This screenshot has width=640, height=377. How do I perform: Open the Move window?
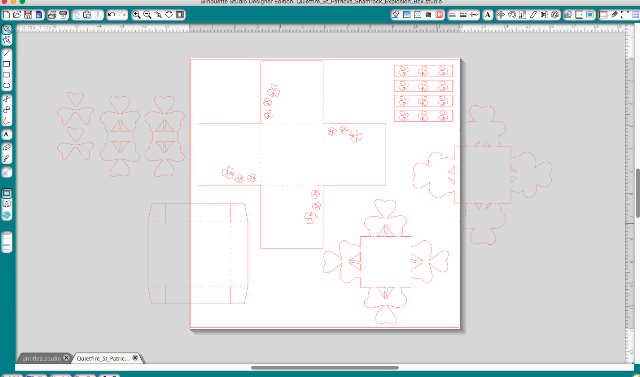click(x=501, y=15)
